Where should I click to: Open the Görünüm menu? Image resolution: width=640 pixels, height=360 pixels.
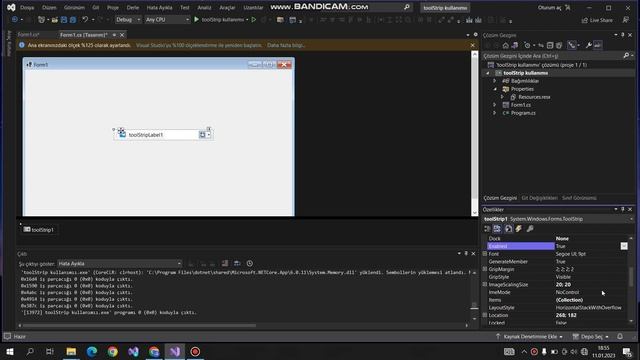pos(74,7)
